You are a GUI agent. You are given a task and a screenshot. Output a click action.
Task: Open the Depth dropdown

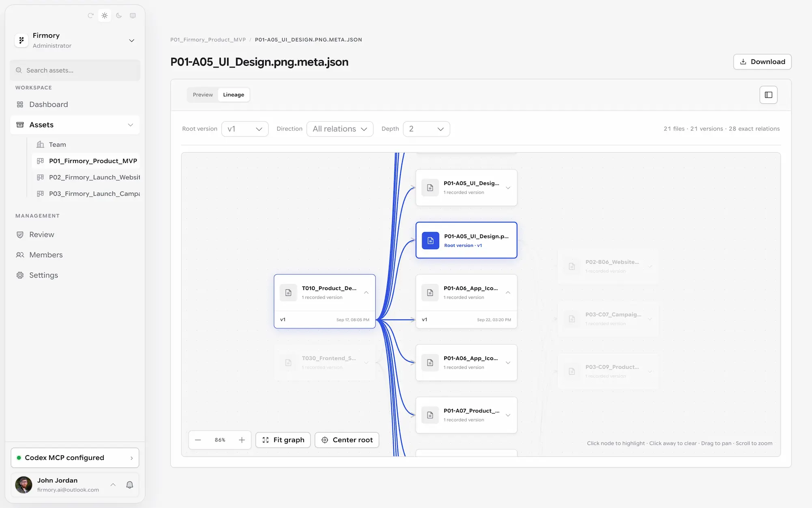(x=426, y=129)
